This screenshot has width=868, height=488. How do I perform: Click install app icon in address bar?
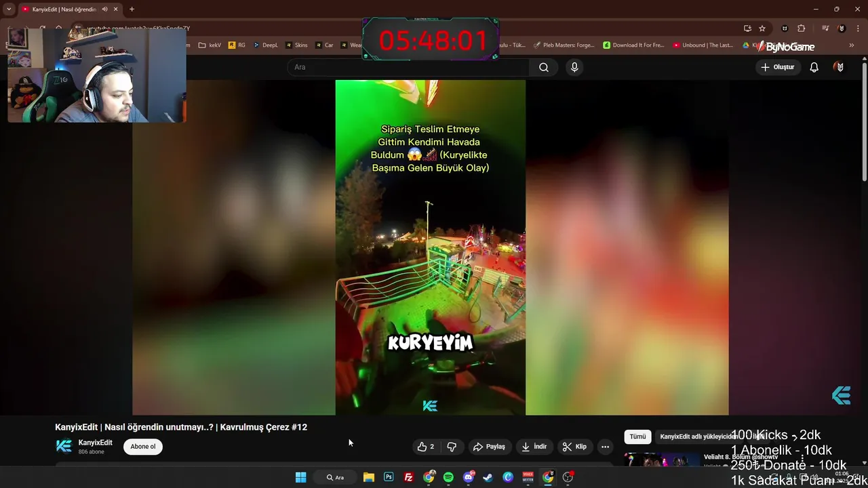tap(747, 28)
